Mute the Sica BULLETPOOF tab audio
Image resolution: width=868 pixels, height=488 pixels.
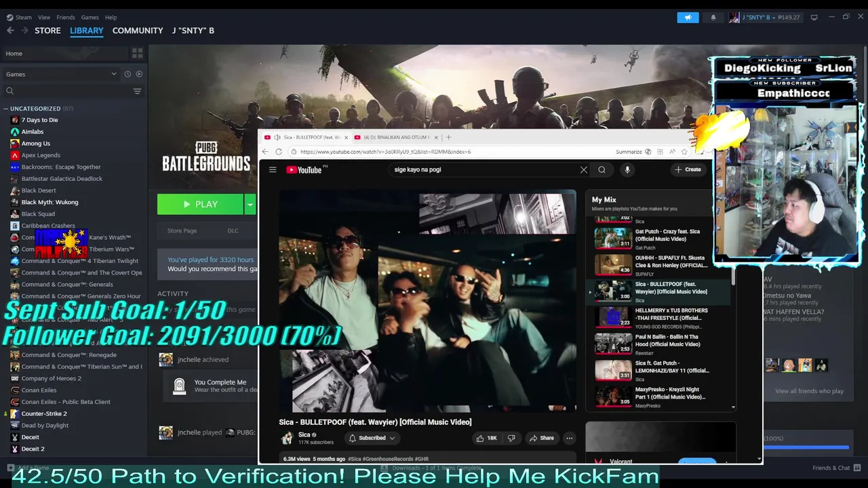tap(277, 137)
